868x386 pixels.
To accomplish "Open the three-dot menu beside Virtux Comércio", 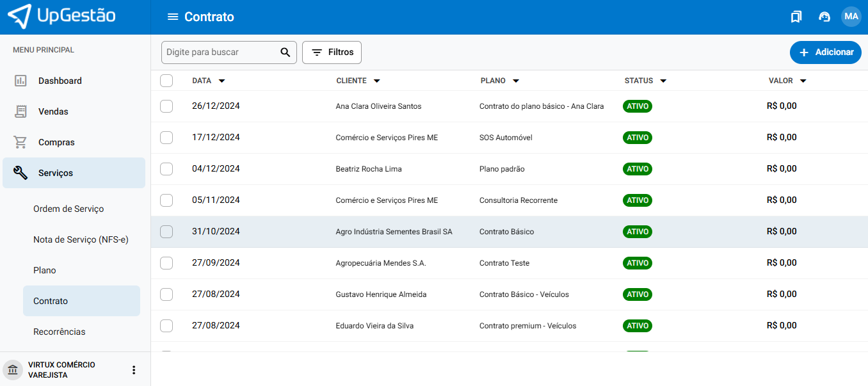I will tap(134, 370).
